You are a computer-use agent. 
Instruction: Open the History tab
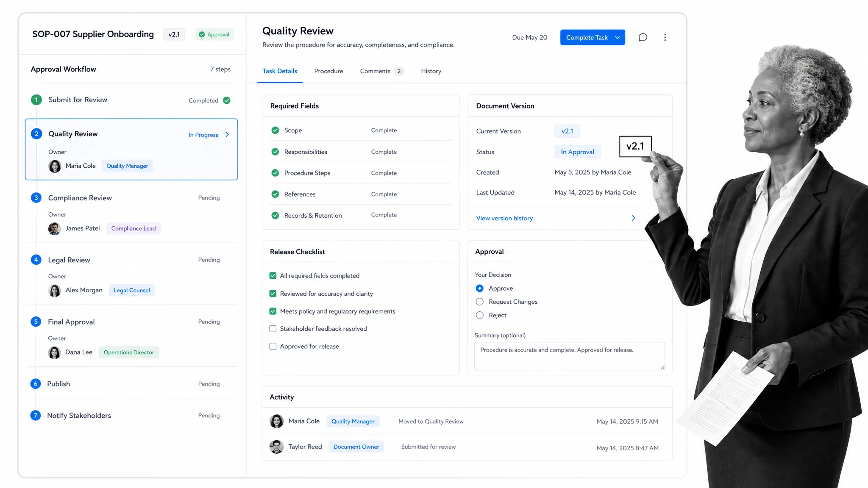point(431,71)
